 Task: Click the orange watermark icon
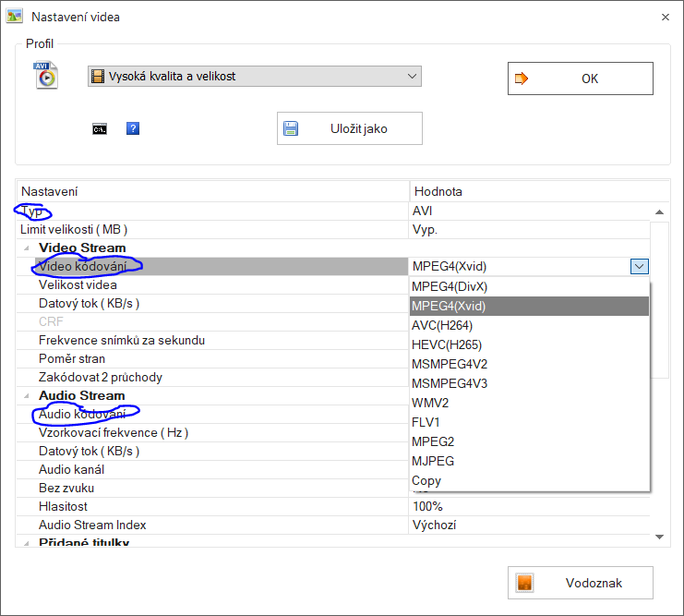(x=524, y=583)
